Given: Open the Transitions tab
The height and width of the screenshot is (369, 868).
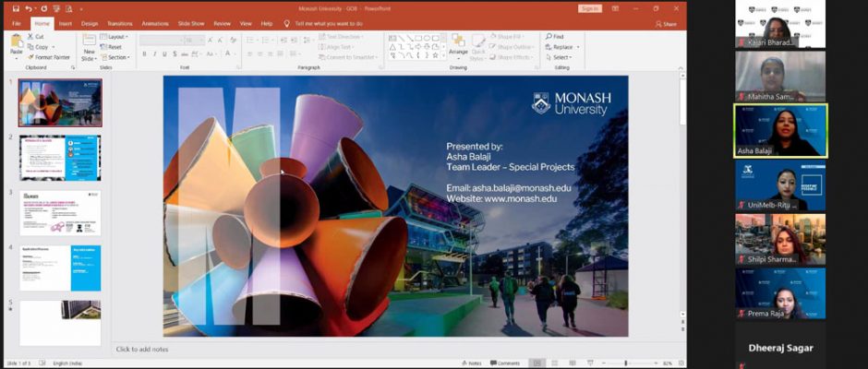Looking at the screenshot, I should point(119,23).
